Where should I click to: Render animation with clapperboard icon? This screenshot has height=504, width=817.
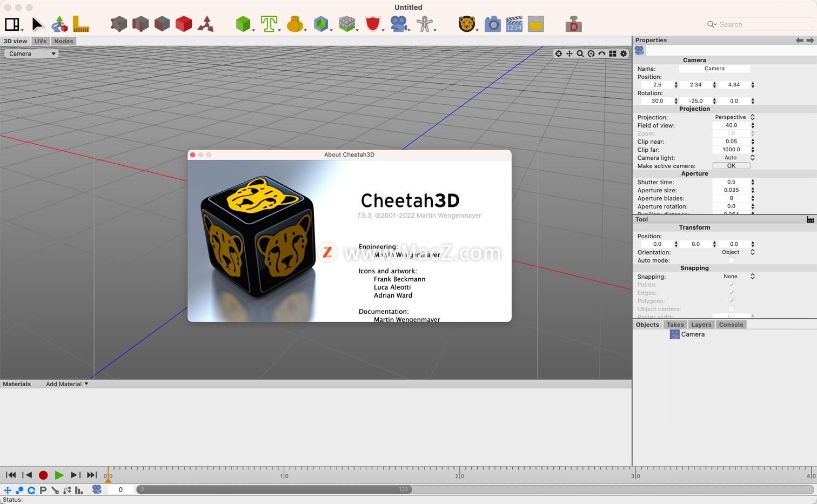[514, 24]
